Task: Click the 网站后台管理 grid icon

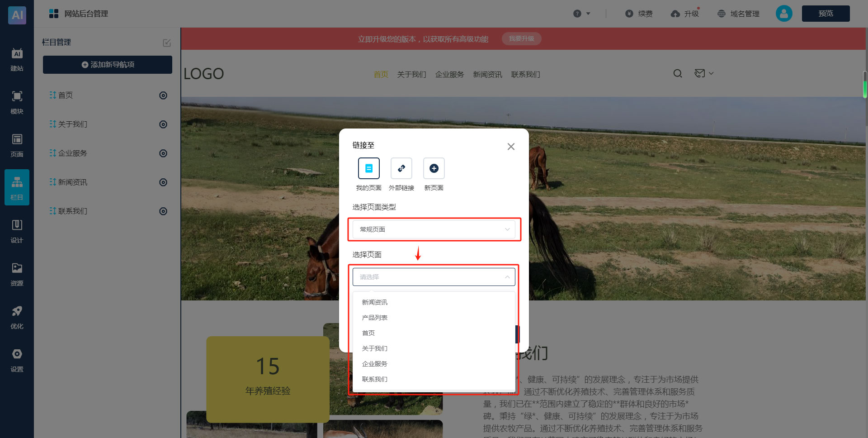Action: click(x=54, y=14)
